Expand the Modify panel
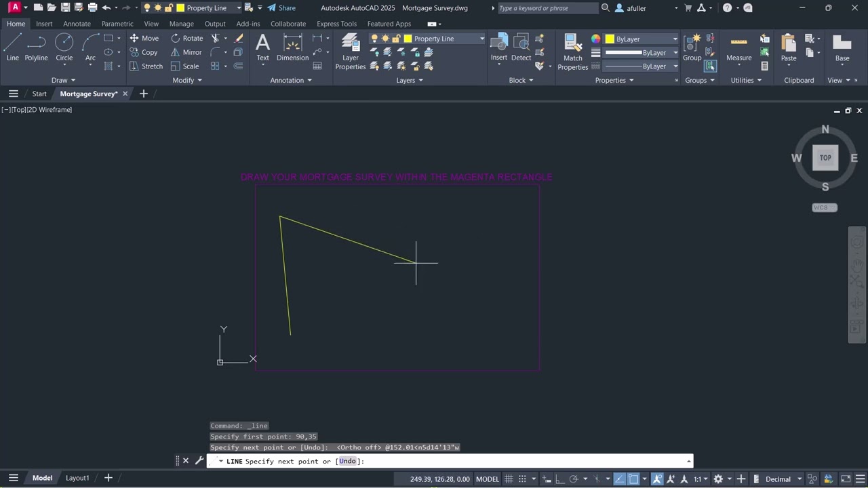The image size is (868, 488). pyautogui.click(x=188, y=80)
